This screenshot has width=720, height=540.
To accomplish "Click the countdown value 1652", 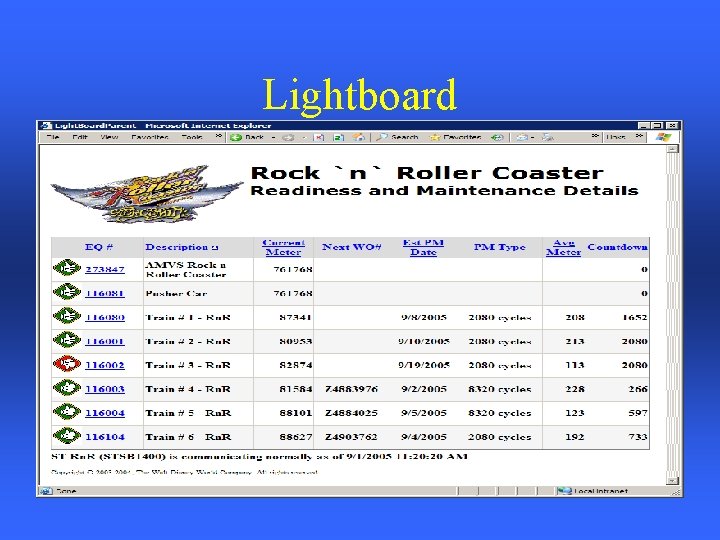I will click(x=635, y=317).
